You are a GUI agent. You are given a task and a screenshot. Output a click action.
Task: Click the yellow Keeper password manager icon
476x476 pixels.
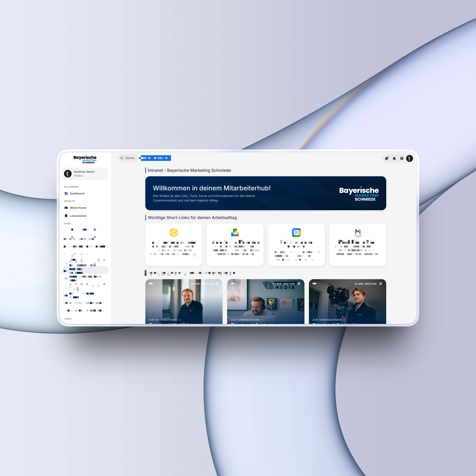coord(174,233)
